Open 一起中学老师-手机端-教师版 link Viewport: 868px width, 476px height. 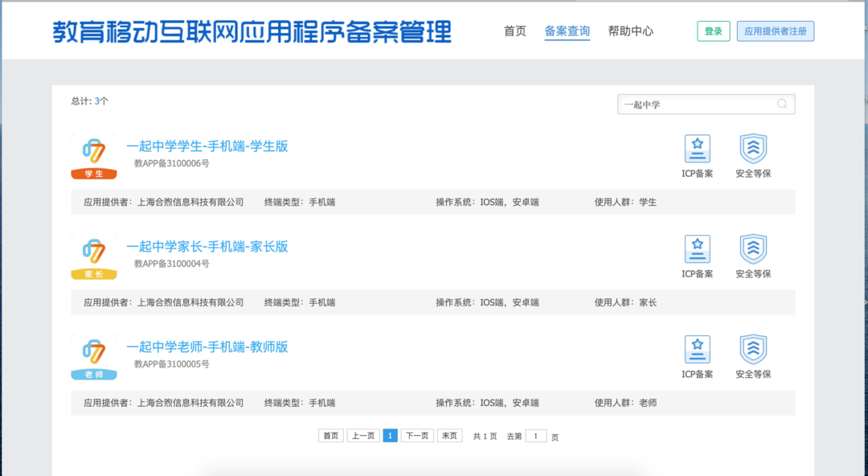207,347
